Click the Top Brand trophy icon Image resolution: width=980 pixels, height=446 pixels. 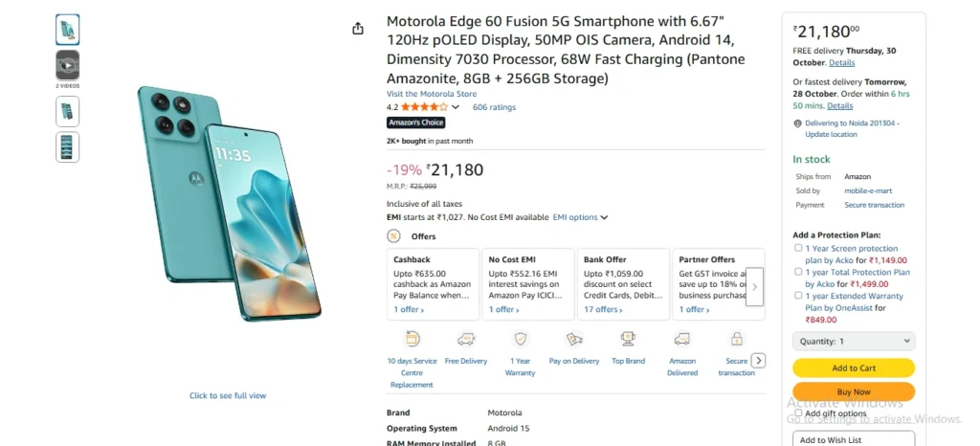pos(628,339)
